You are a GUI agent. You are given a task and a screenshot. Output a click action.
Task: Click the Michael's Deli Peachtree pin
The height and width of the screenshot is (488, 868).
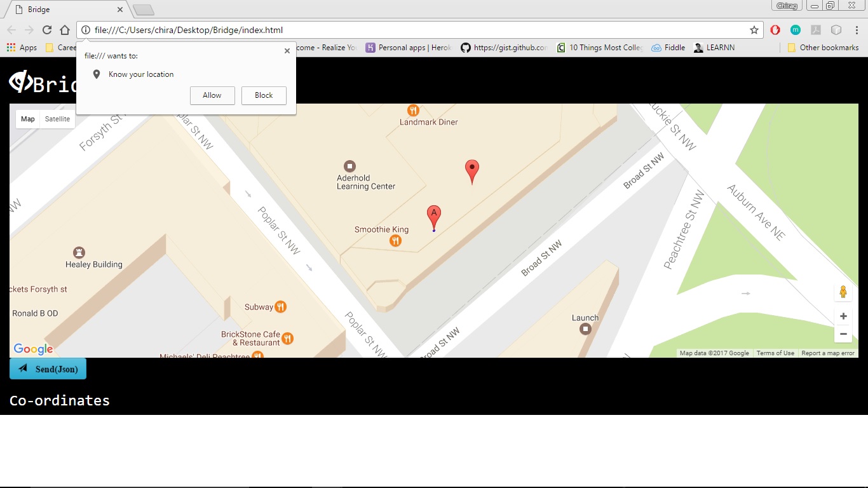[x=258, y=355]
